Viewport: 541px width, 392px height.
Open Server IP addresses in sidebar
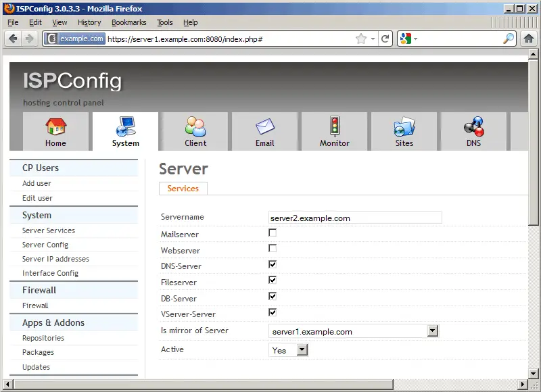click(55, 259)
